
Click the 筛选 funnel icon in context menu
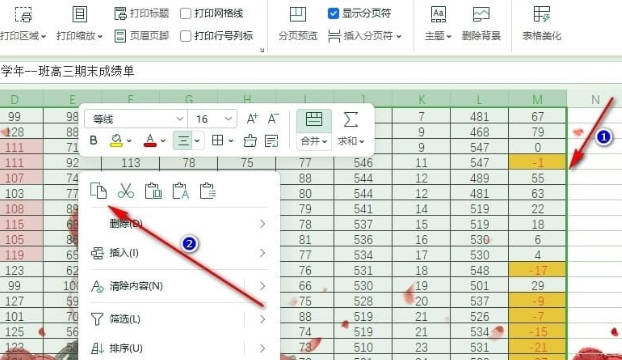97,319
